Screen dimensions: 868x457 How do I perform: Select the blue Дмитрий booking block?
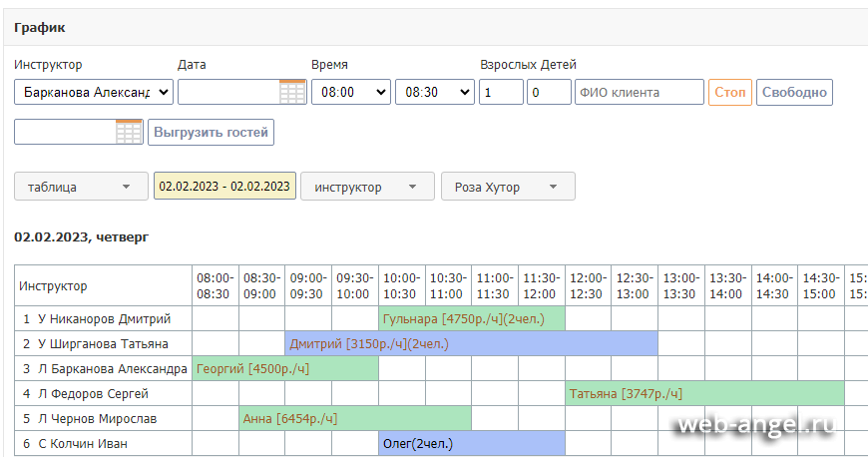471,343
